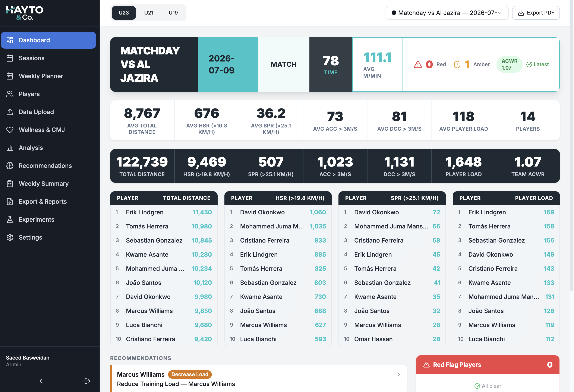Open the Analysis page

48,148
